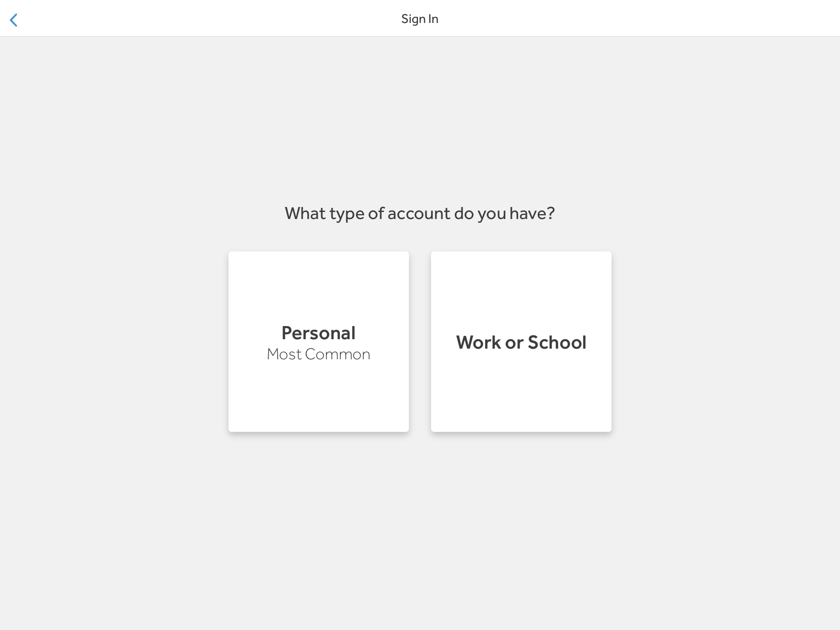This screenshot has width=840, height=630.
Task: Select the most common account option
Action: [318, 341]
